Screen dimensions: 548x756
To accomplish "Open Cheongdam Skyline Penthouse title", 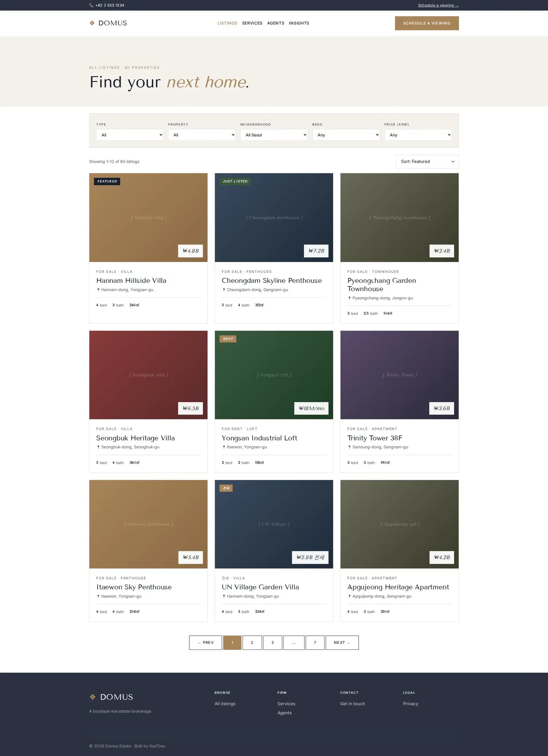I will pos(272,281).
